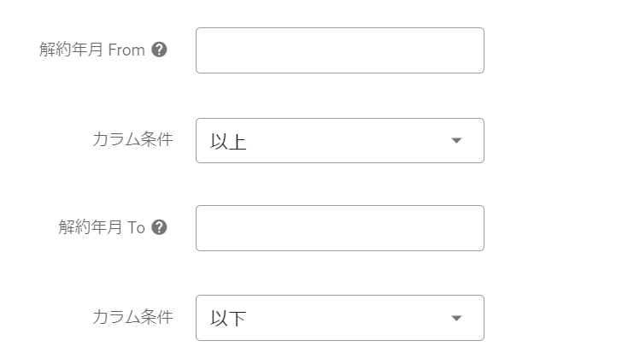Focus the 解約年月 To input field
The height and width of the screenshot is (364, 640).
339,228
